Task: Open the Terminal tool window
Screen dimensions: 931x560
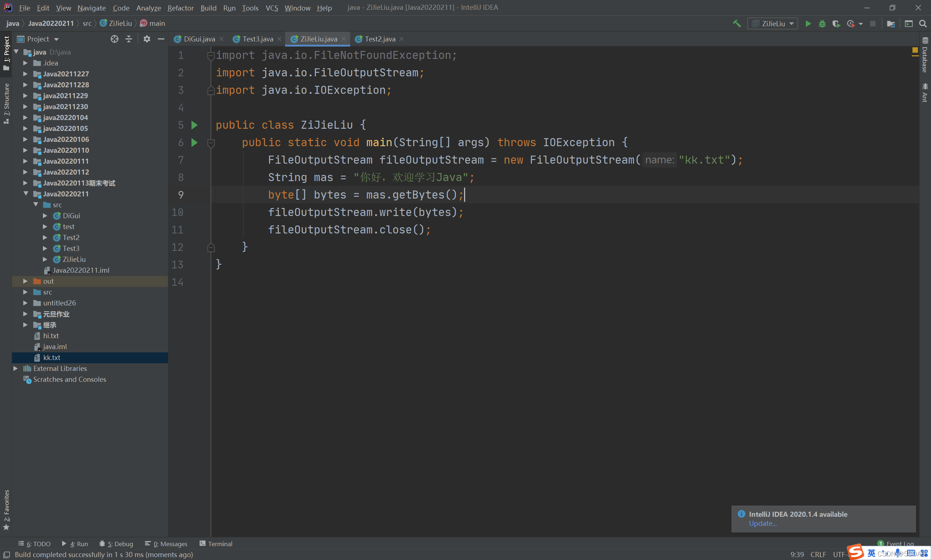Action: pos(216,544)
